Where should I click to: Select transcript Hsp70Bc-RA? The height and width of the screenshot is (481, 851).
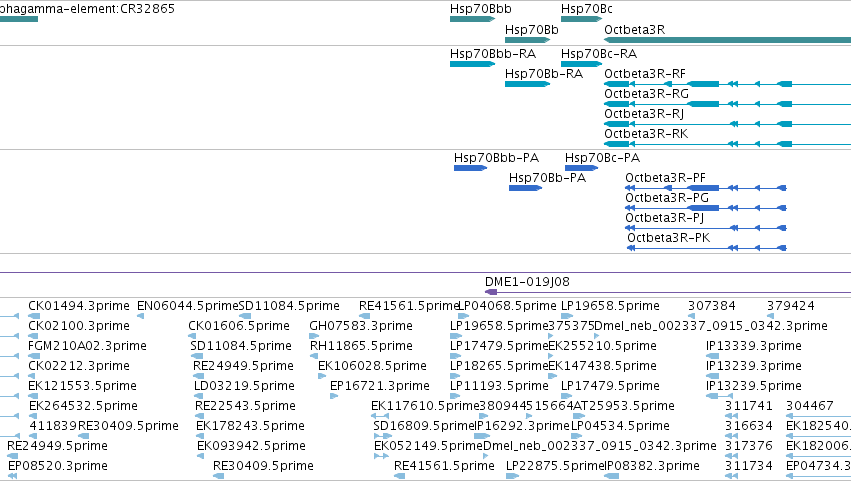click(x=599, y=54)
